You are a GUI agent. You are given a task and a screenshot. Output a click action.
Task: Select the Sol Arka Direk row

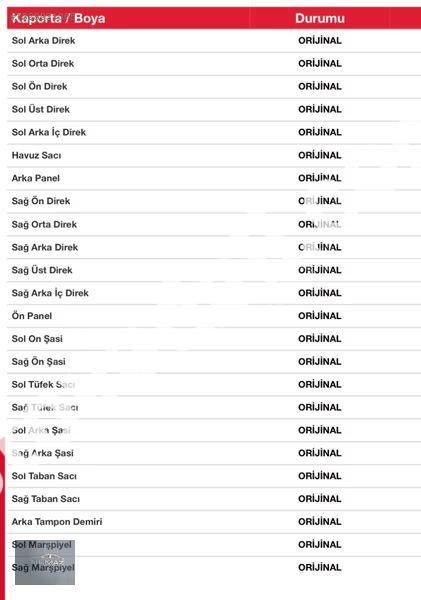(214, 41)
